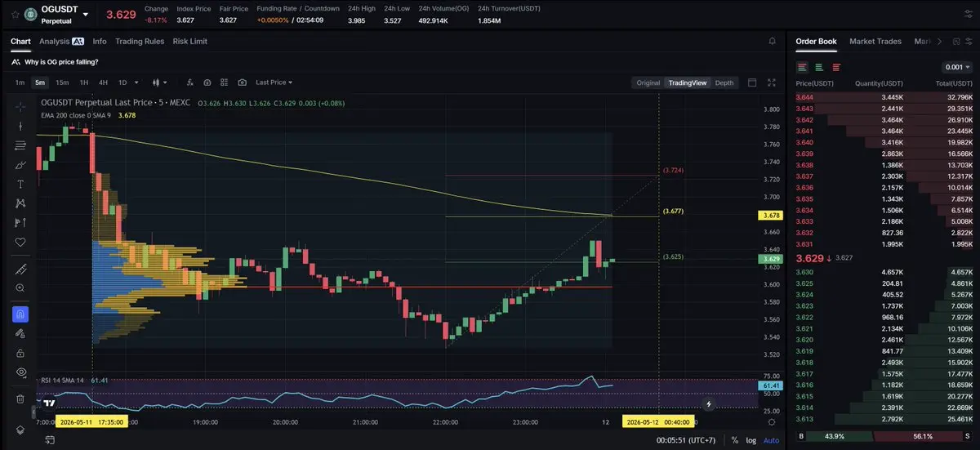Switch to the Order Book tab
The height and width of the screenshot is (450, 980).
816,41
